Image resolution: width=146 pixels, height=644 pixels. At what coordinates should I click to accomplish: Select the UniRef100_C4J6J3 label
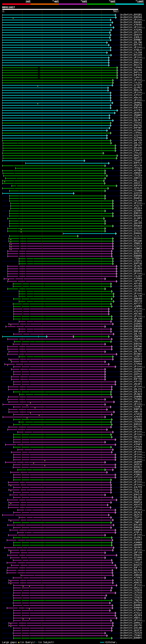click(x=131, y=236)
